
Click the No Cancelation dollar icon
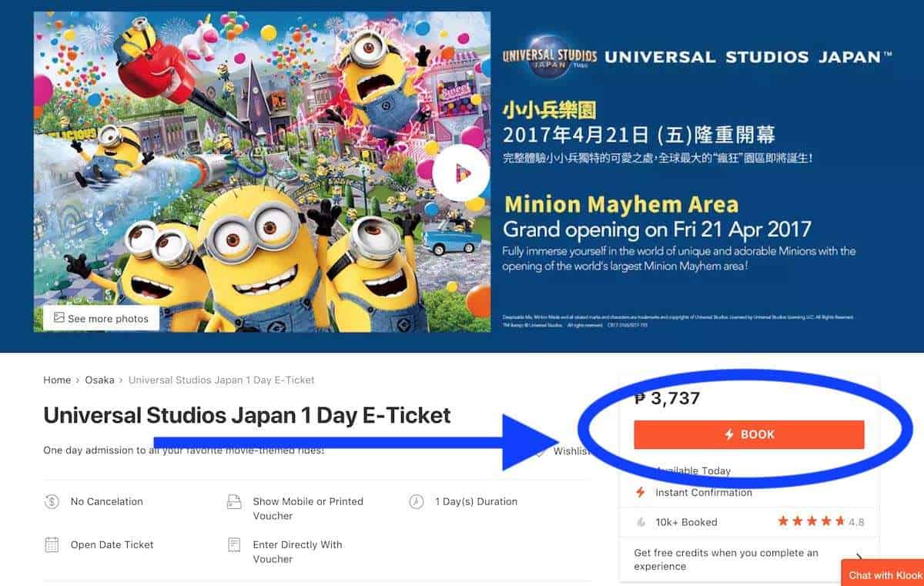tap(52, 501)
